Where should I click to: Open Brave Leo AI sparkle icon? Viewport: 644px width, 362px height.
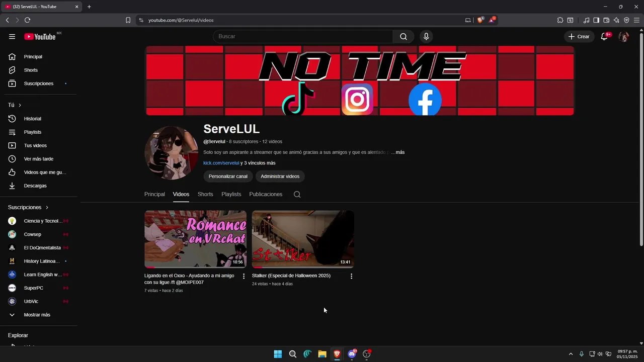coord(616,20)
